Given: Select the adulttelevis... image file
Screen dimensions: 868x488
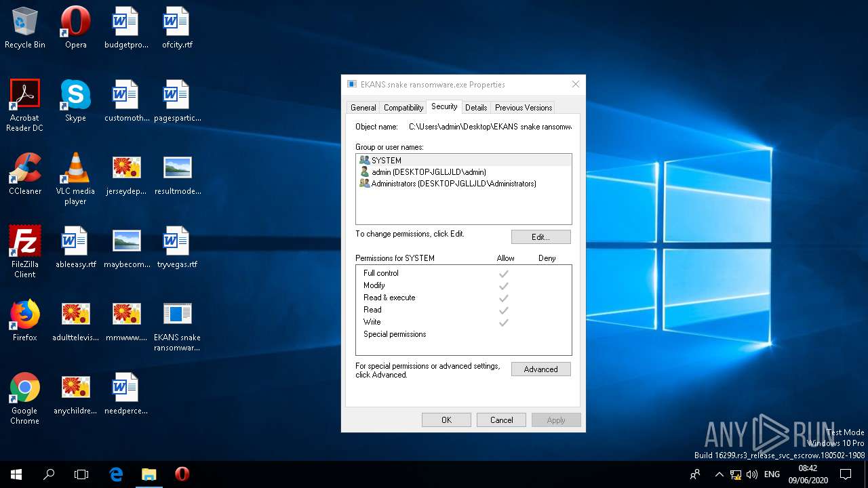Looking at the screenshot, I should point(75,321).
